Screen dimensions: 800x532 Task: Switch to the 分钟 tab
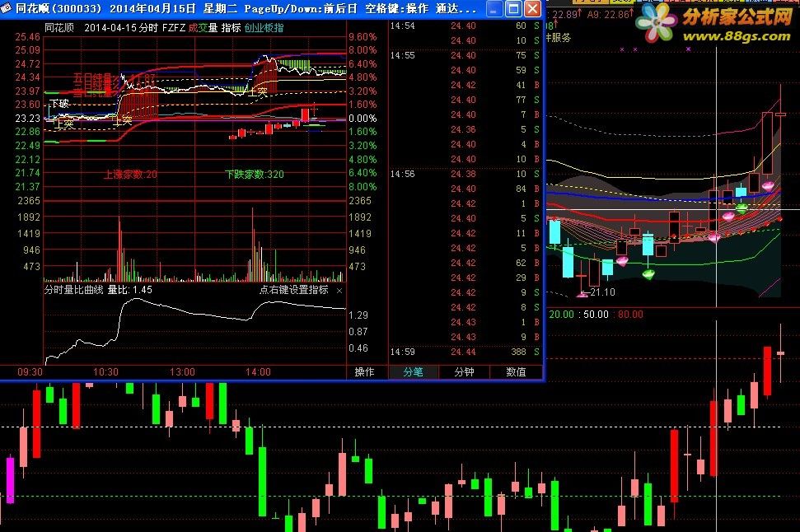click(464, 372)
